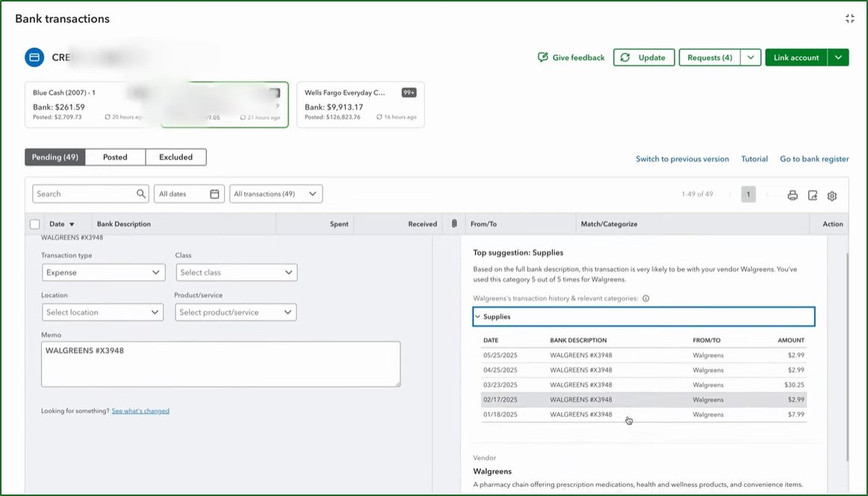Tick the select-all checkbox in the table header
Image resolution: width=868 pixels, height=496 pixels.
[35, 224]
